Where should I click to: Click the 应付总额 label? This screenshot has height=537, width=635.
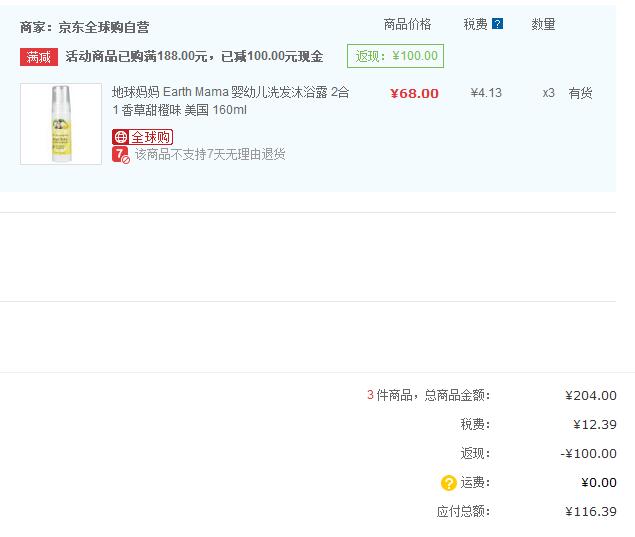(x=463, y=511)
